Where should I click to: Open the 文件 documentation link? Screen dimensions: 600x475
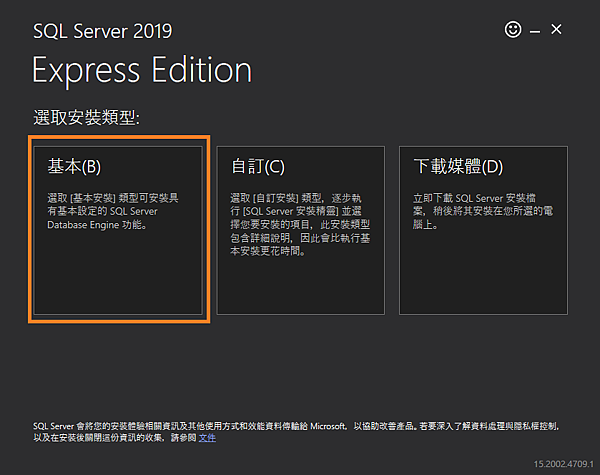click(207, 437)
